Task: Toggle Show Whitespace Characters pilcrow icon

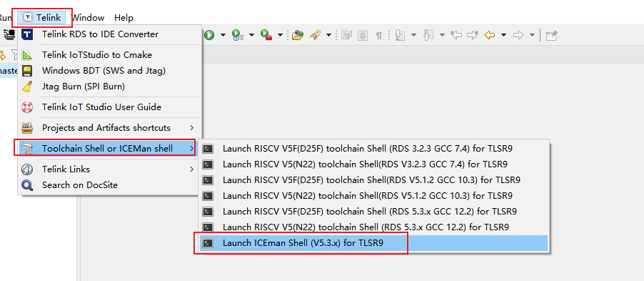Action: point(378,36)
